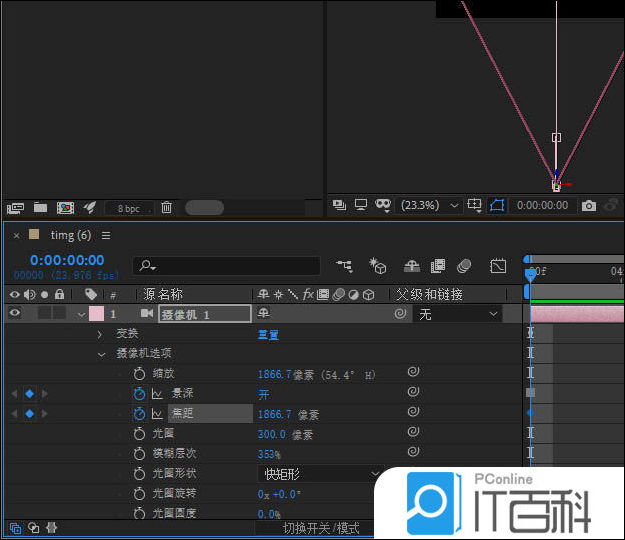Open the graph editor icon
625x540 pixels.
[498, 266]
